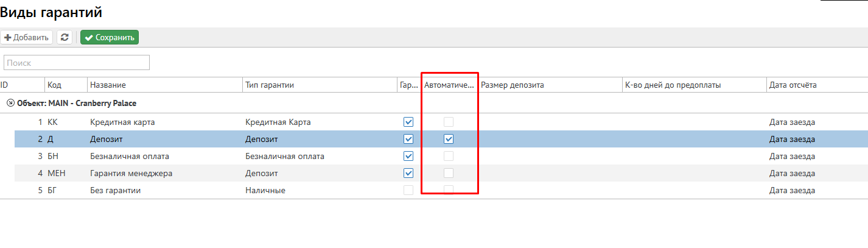Uncheck the Автоматиче... checkbox for Депозит
The height and width of the screenshot is (248, 868).
[x=449, y=139]
